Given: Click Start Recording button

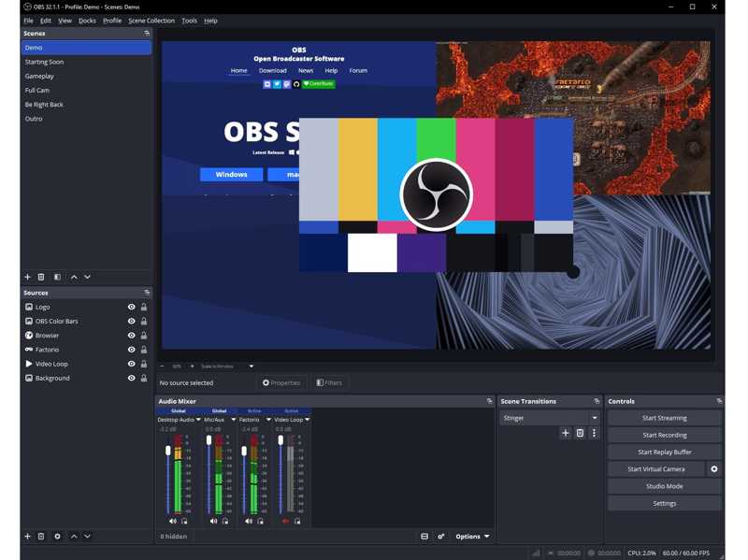Looking at the screenshot, I should pyautogui.click(x=665, y=435).
